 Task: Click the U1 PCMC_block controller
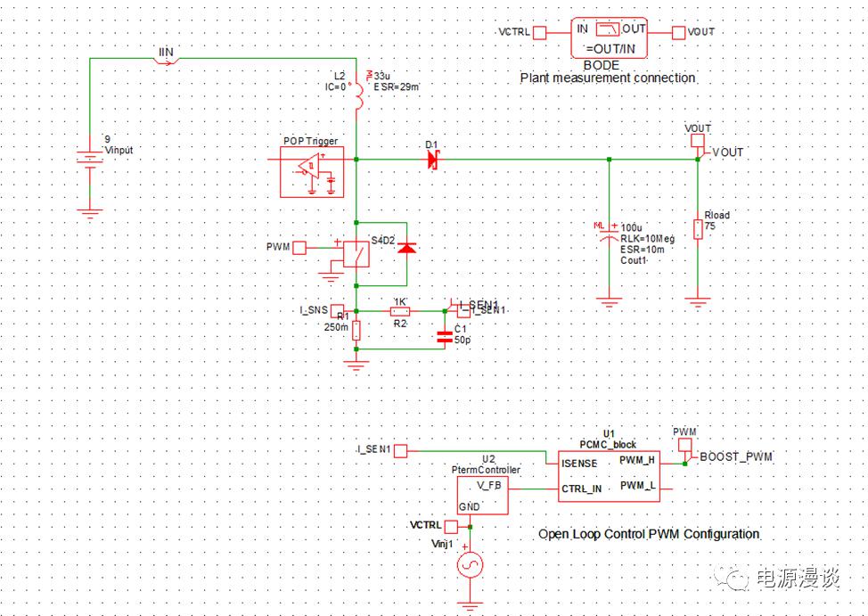[x=609, y=475]
